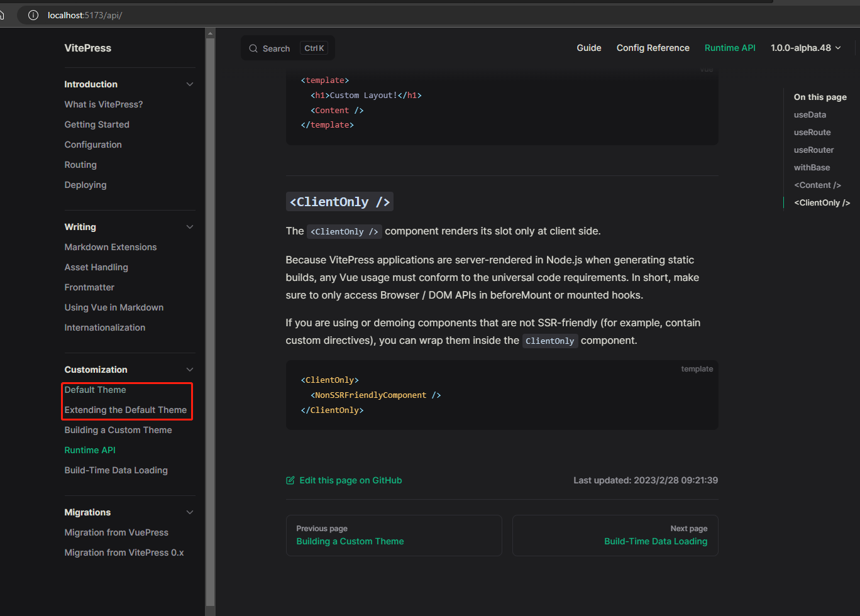
Task: Collapse the Writing section chevron
Action: pyautogui.click(x=190, y=226)
